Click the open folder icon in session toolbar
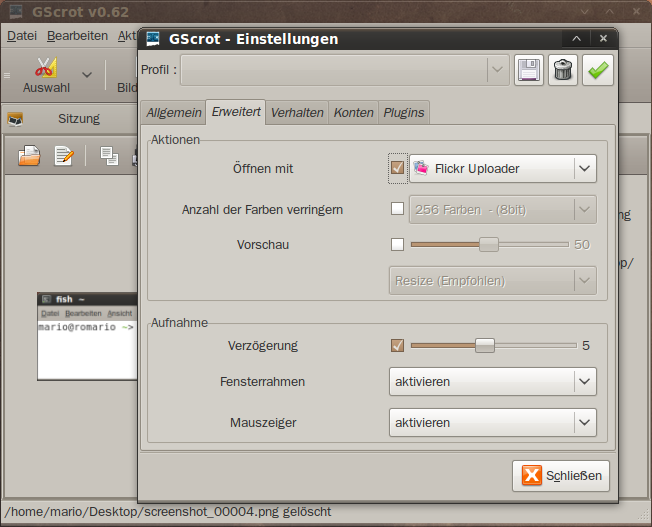Image resolution: width=652 pixels, height=527 pixels. pyautogui.click(x=30, y=155)
